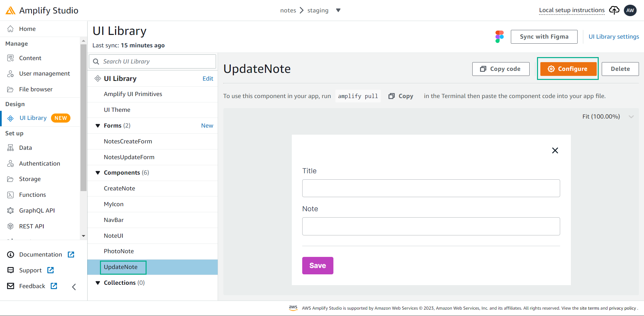This screenshot has height=316, width=644.
Task: Click the orange Configure button
Action: pyautogui.click(x=568, y=69)
